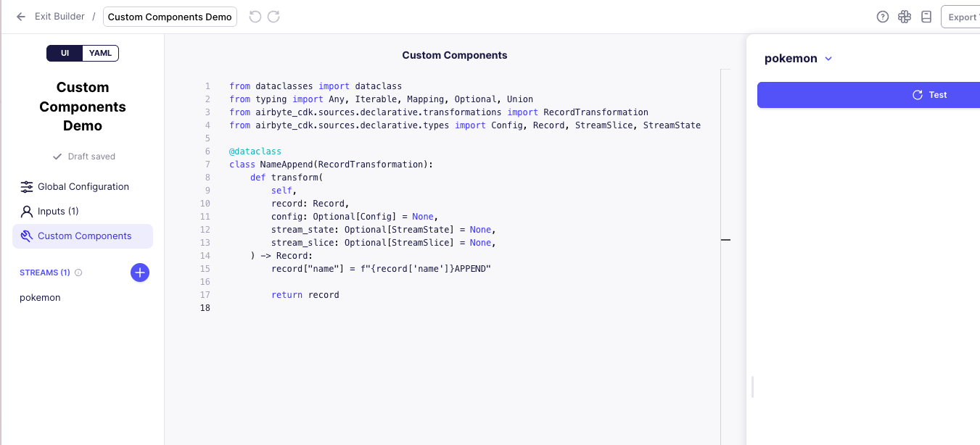Switch the builder view to UI
The height and width of the screenshot is (445, 980).
point(65,53)
